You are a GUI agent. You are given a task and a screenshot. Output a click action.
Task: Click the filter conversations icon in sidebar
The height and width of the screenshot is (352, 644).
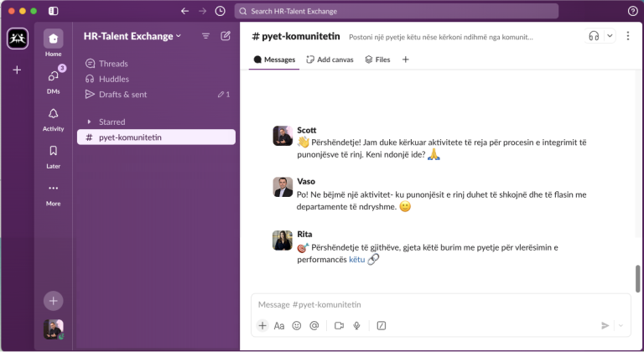coord(206,36)
